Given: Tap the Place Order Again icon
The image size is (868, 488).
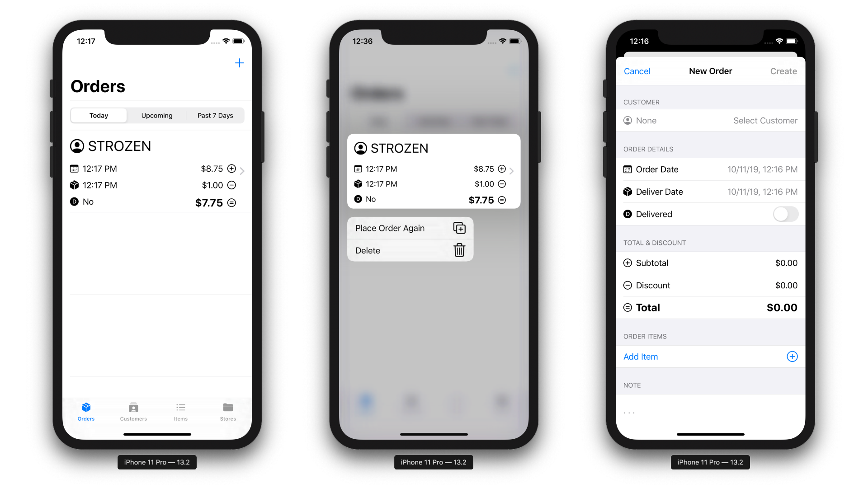Looking at the screenshot, I should (459, 228).
